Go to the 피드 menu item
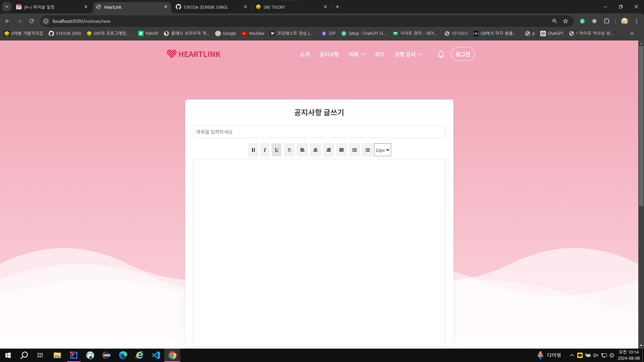This screenshot has width=644, height=362. [x=380, y=54]
